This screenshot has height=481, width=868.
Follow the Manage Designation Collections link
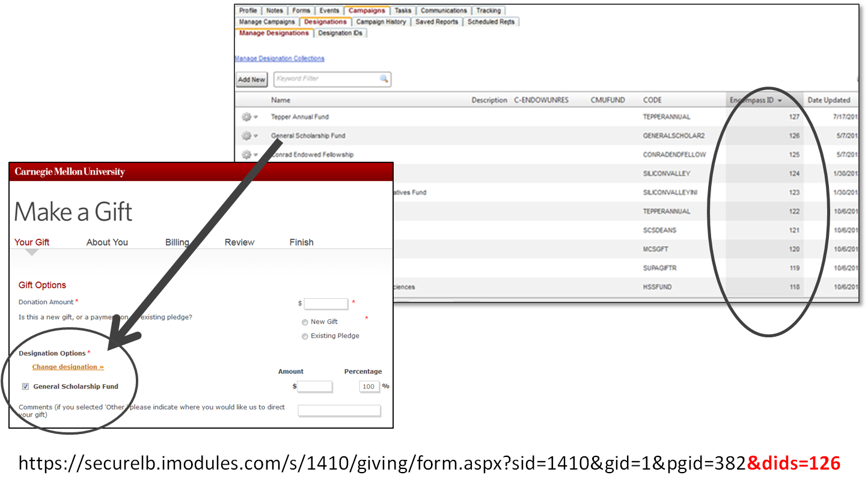pyautogui.click(x=280, y=58)
